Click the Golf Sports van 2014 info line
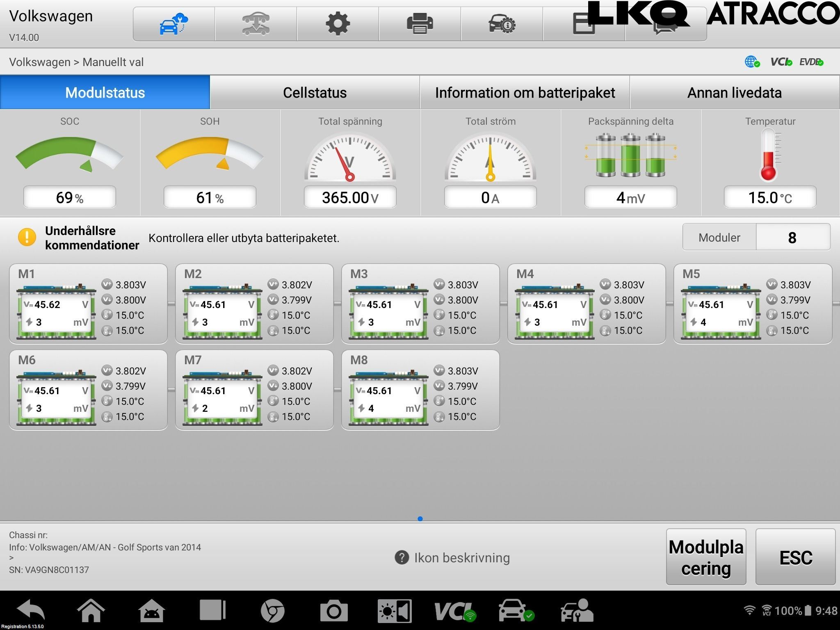The width and height of the screenshot is (840, 630). click(x=105, y=547)
